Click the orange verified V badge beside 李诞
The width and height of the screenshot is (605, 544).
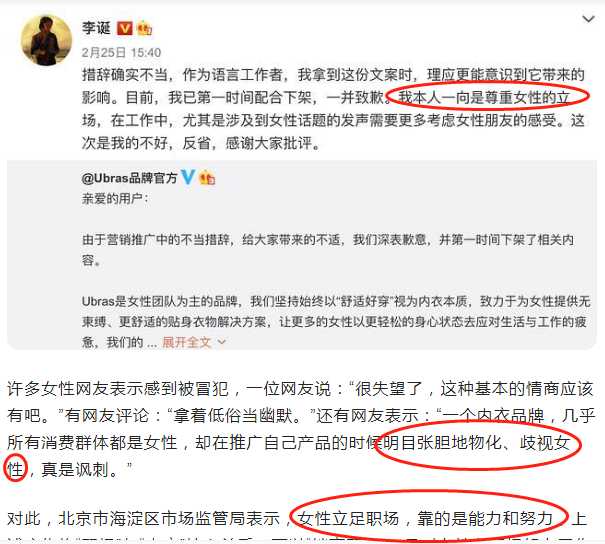pos(125,28)
